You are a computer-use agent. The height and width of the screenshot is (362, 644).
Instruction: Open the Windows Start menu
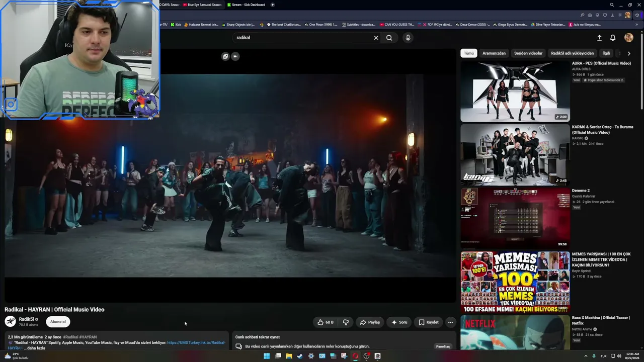(x=267, y=356)
